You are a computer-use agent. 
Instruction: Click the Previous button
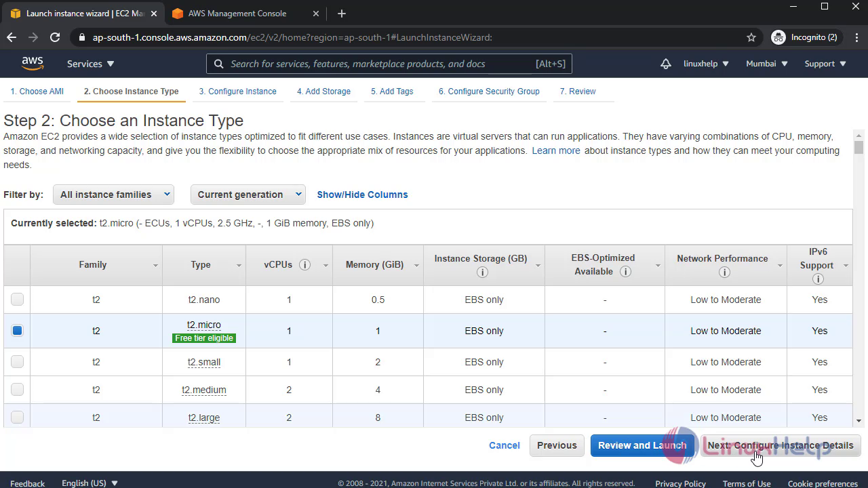(x=557, y=445)
